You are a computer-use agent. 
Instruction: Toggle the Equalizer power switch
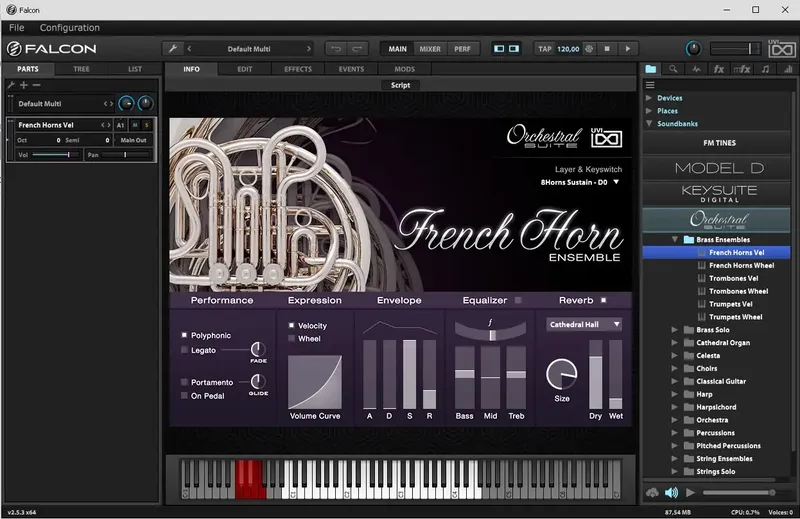pos(518,300)
